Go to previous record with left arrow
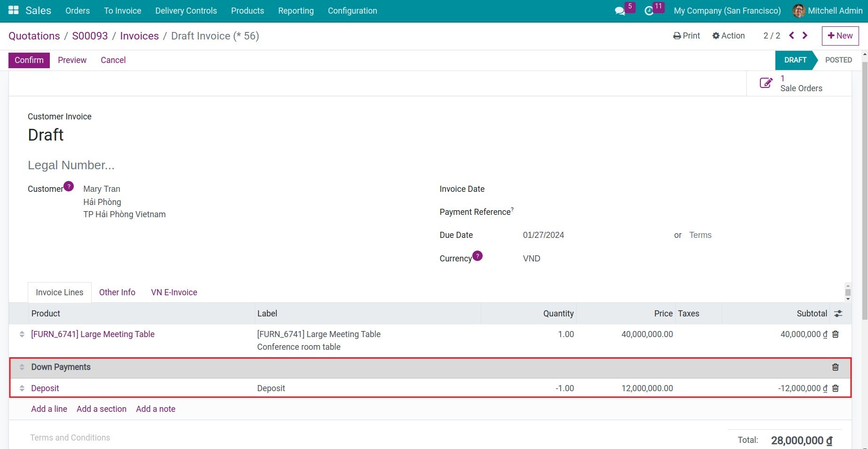 pyautogui.click(x=792, y=36)
